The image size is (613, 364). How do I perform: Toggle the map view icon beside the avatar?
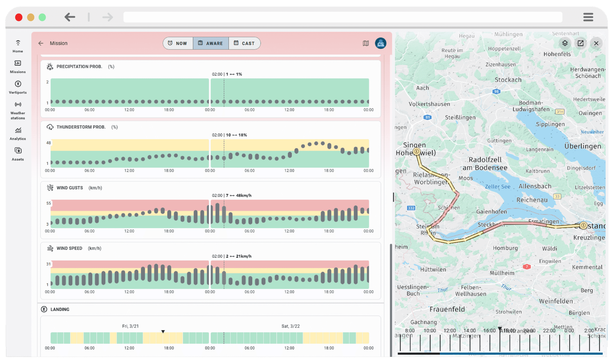pos(365,43)
